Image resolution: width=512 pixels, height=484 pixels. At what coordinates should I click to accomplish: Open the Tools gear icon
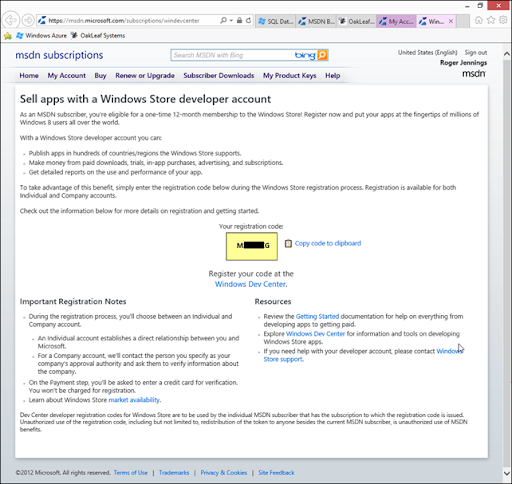[x=503, y=20]
